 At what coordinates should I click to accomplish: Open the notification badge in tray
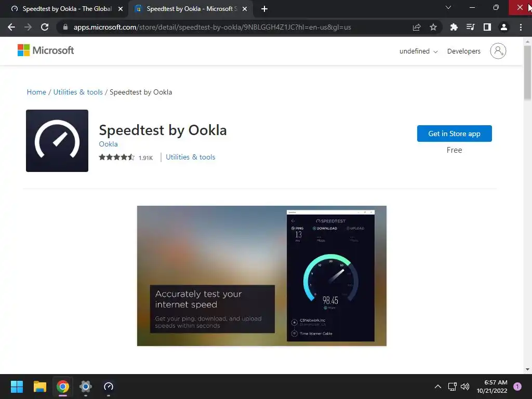coord(517,387)
